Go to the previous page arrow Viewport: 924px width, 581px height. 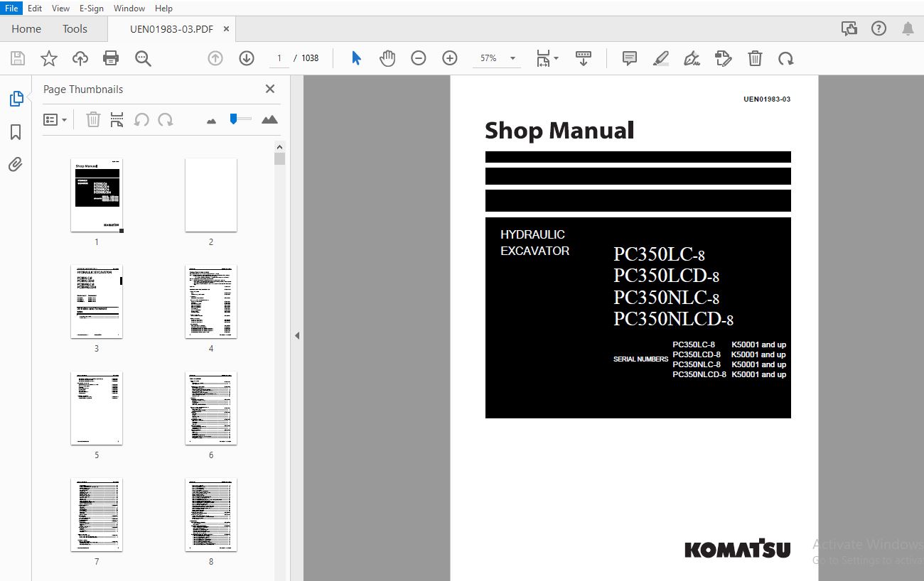(215, 58)
